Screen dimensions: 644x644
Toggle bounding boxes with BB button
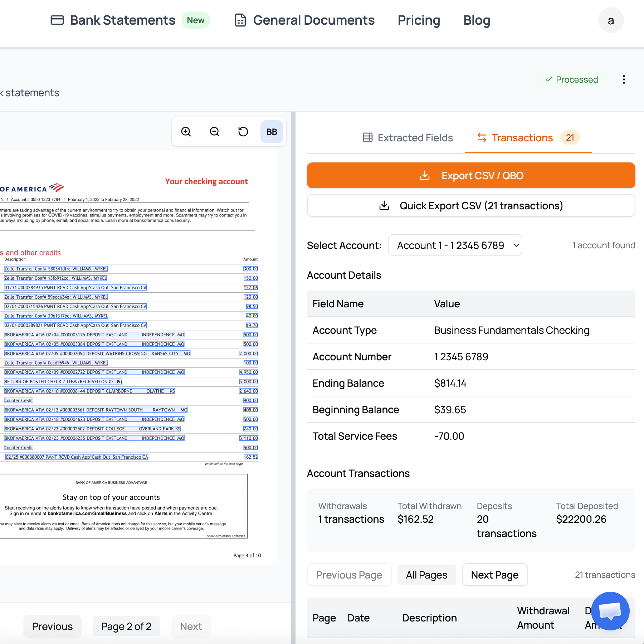pos(272,132)
